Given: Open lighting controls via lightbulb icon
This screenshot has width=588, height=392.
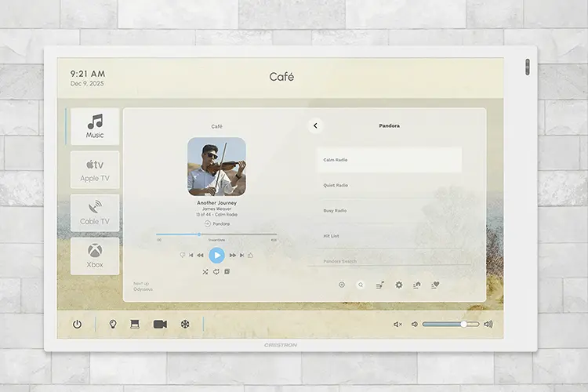Looking at the screenshot, I should click(x=112, y=324).
